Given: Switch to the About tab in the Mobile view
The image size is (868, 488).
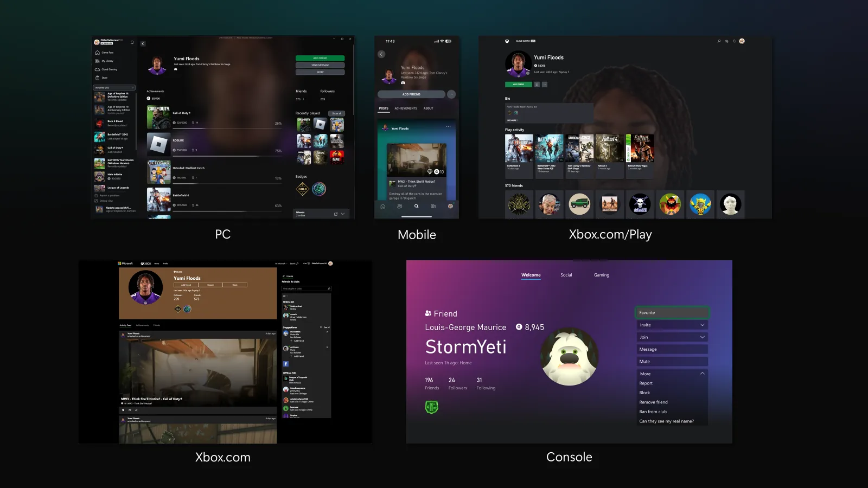Looking at the screenshot, I should click(x=429, y=108).
